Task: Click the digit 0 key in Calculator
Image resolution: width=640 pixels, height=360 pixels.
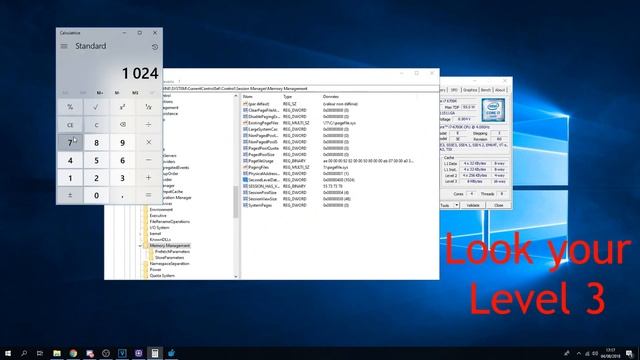Action: pyautogui.click(x=96, y=195)
